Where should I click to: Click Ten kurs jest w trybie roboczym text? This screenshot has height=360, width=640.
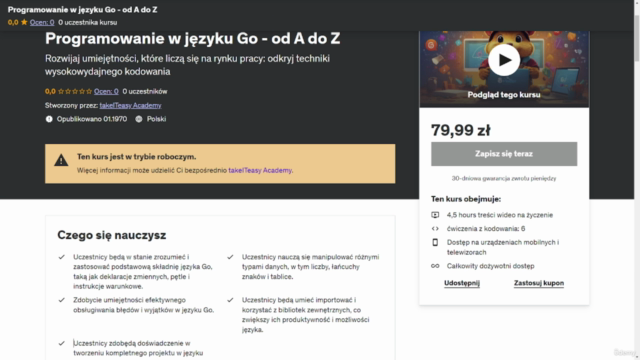pyautogui.click(x=136, y=157)
